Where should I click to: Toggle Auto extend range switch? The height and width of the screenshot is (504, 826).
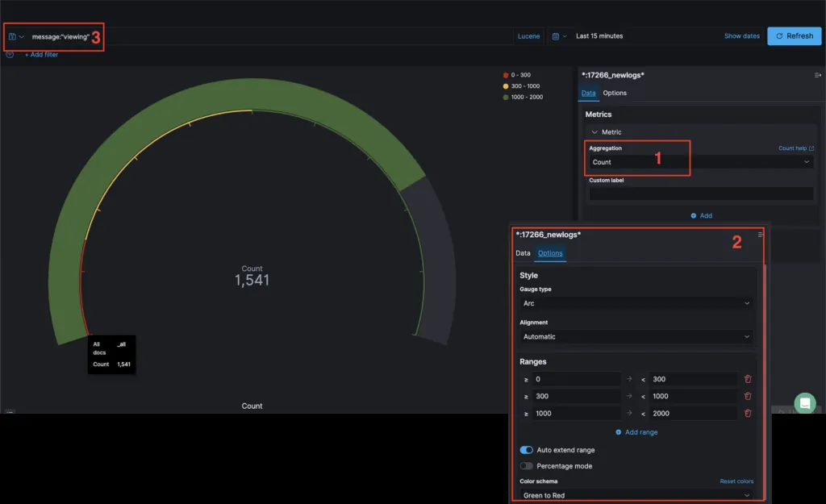point(526,450)
